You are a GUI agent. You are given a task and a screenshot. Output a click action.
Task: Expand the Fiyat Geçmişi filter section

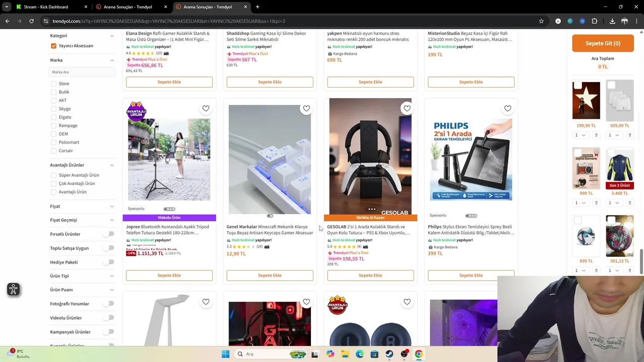tap(112, 220)
